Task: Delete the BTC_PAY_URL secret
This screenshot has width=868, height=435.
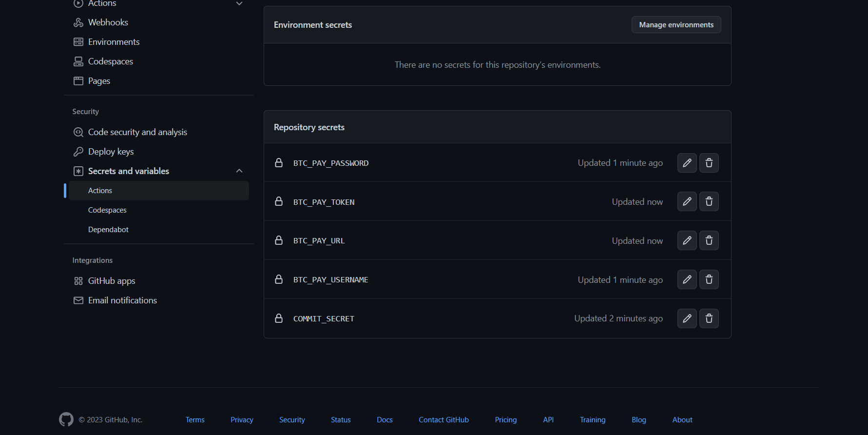Action: tap(709, 240)
